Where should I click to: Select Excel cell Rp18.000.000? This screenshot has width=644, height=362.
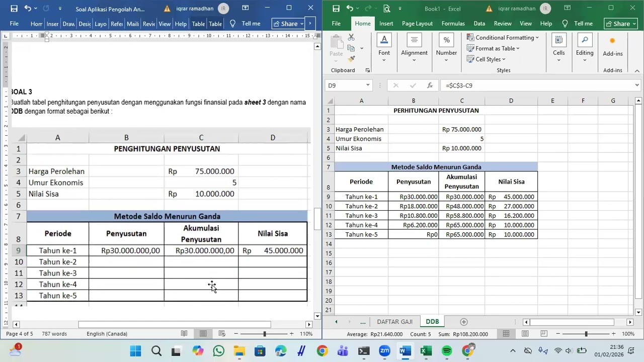414,206
